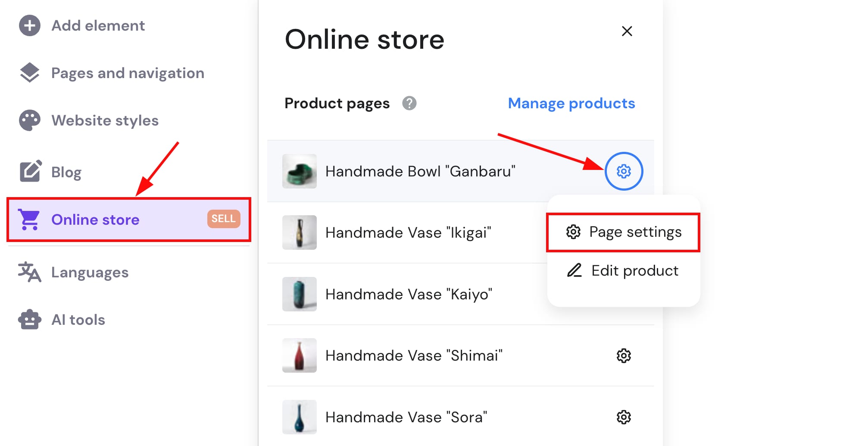The height and width of the screenshot is (446, 868).
Task: Click the Manage products link
Action: [571, 104]
